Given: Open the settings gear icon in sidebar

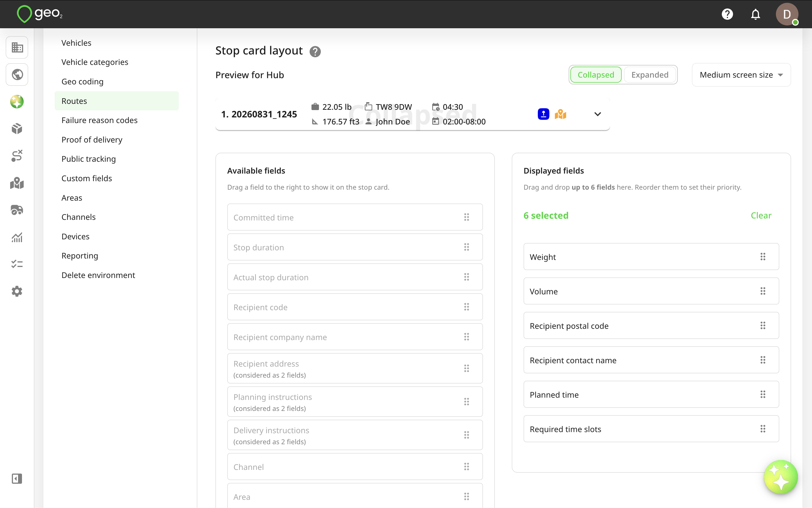Looking at the screenshot, I should (17, 291).
